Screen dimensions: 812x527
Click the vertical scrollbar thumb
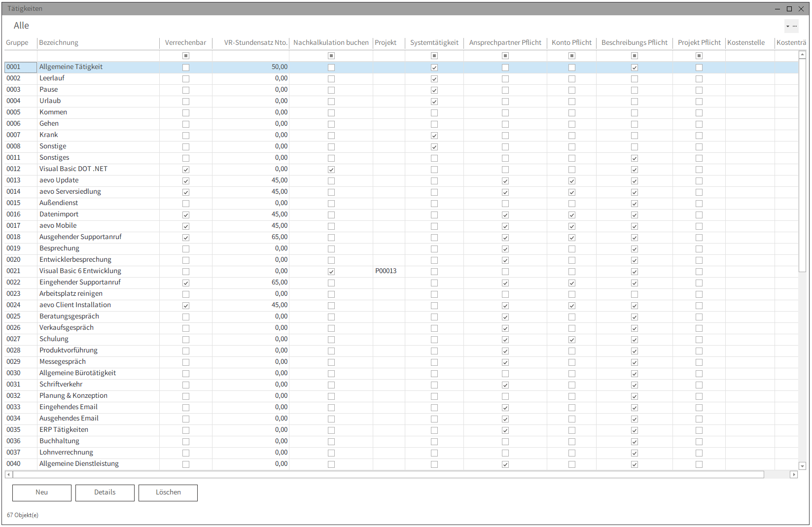[x=803, y=165]
